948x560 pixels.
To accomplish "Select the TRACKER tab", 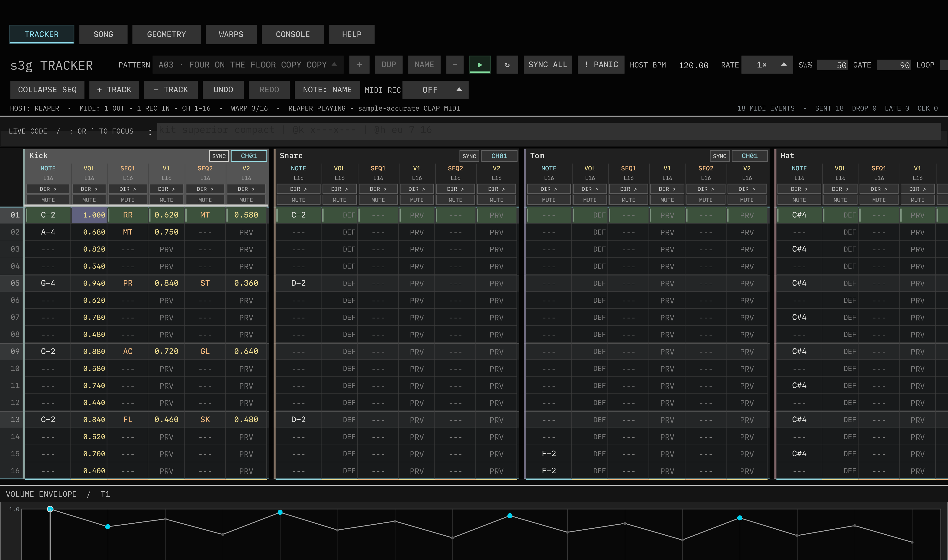I will click(41, 34).
